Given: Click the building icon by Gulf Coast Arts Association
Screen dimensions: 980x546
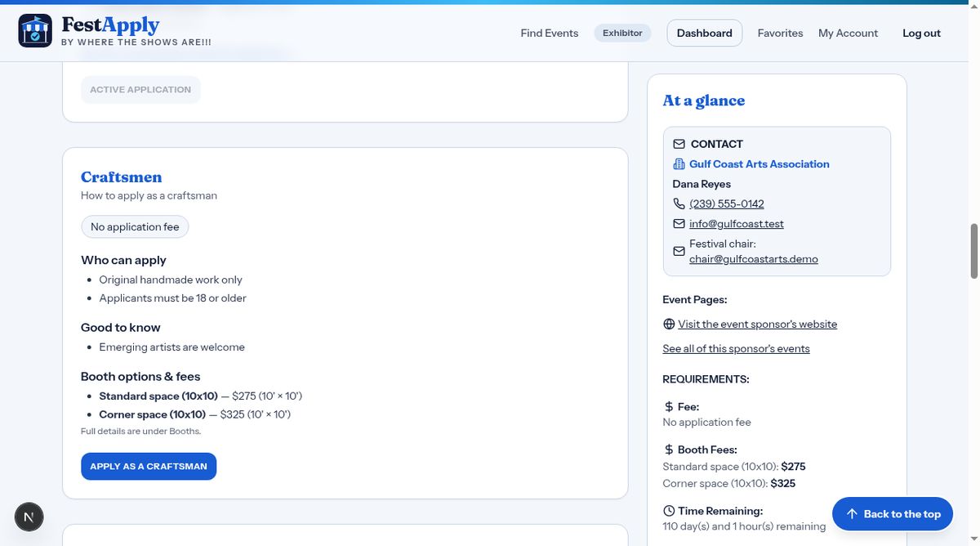Looking at the screenshot, I should click(x=679, y=164).
